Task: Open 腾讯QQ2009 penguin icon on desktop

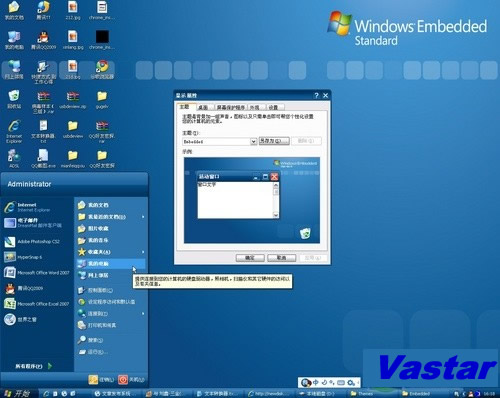Action: coord(43,40)
